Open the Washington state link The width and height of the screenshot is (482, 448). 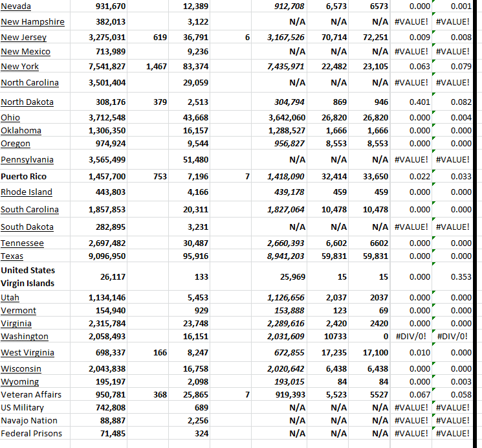(x=25, y=336)
